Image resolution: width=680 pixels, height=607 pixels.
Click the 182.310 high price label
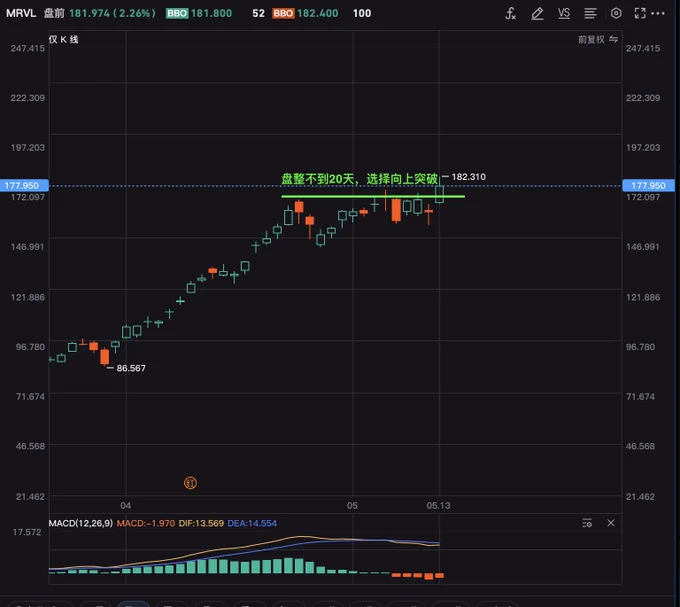click(468, 177)
